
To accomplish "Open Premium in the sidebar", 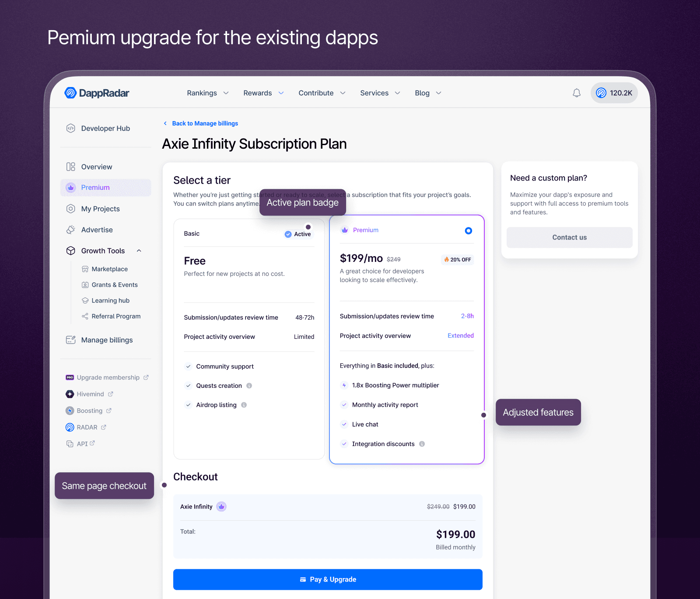I will point(106,188).
